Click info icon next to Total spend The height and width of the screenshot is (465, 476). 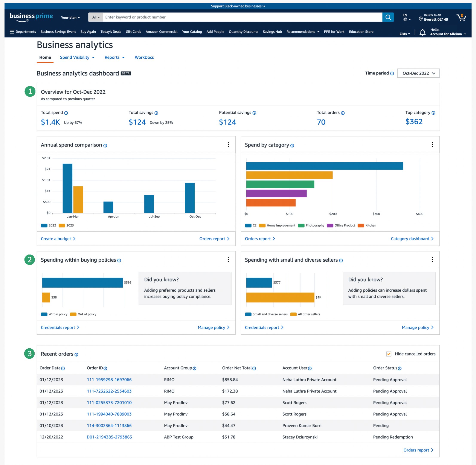tap(66, 113)
